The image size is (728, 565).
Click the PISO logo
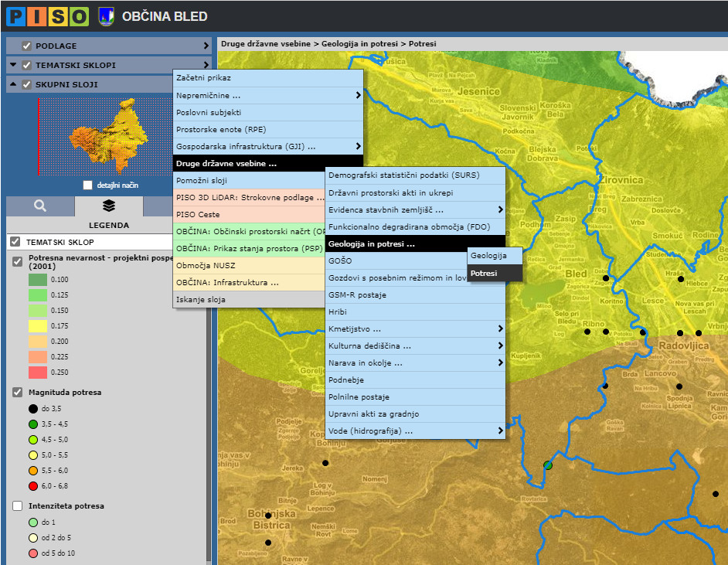click(47, 15)
